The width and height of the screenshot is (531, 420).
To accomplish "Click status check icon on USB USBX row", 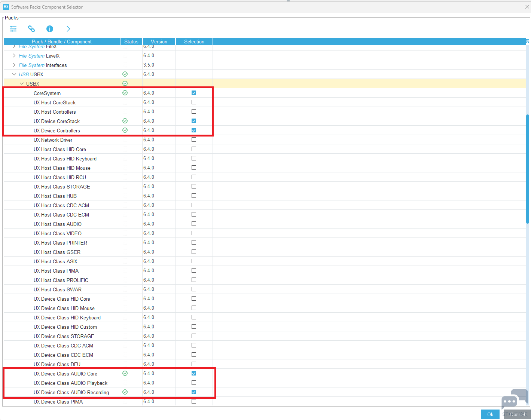I will click(x=125, y=74).
